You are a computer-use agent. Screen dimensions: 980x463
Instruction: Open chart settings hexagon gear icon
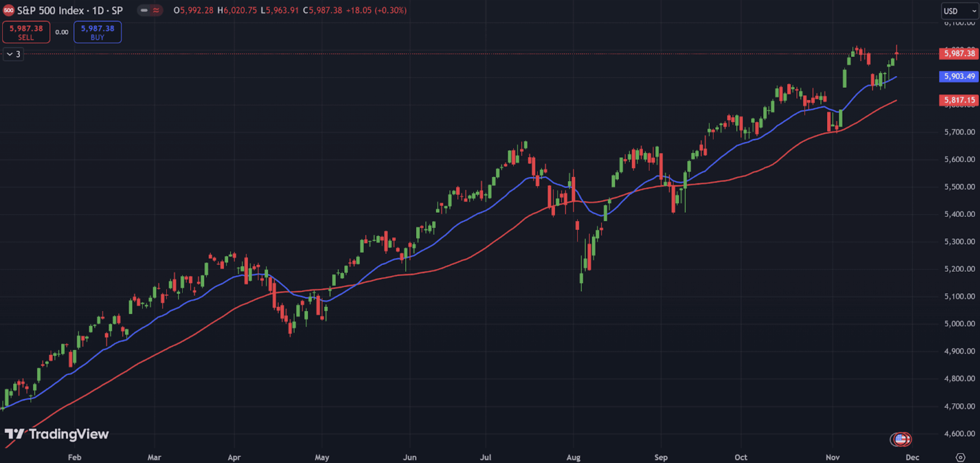click(960, 457)
